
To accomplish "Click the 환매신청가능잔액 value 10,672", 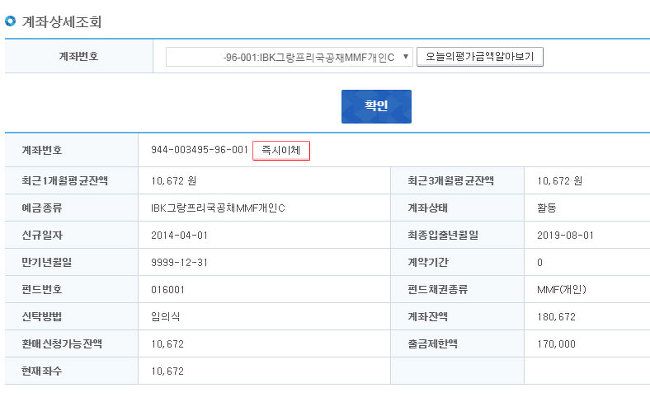I will coord(167,344).
